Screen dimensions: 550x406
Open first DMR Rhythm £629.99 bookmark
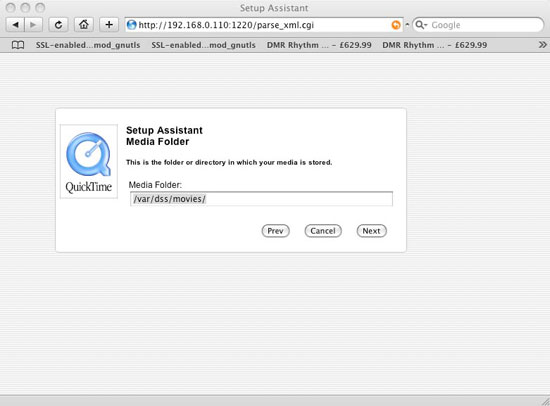coord(319,45)
